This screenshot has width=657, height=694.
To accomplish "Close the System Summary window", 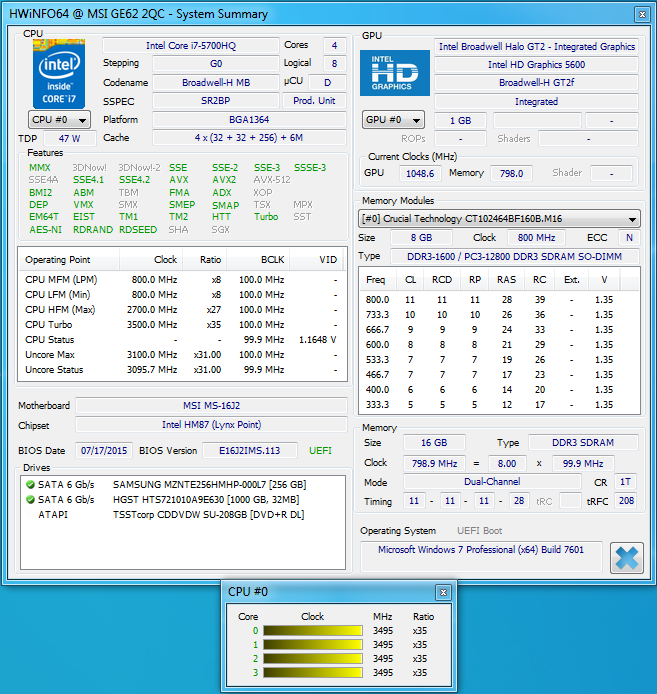I will tap(642, 14).
